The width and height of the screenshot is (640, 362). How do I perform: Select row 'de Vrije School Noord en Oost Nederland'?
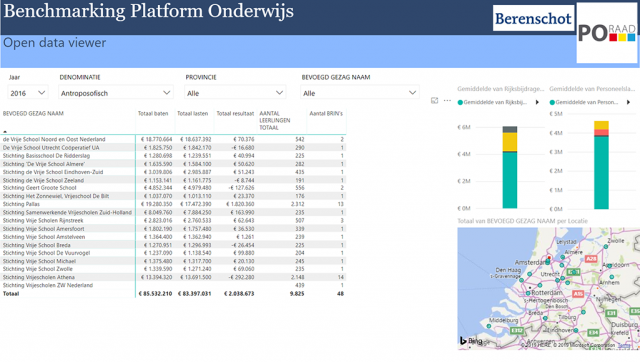pyautogui.click(x=173, y=139)
